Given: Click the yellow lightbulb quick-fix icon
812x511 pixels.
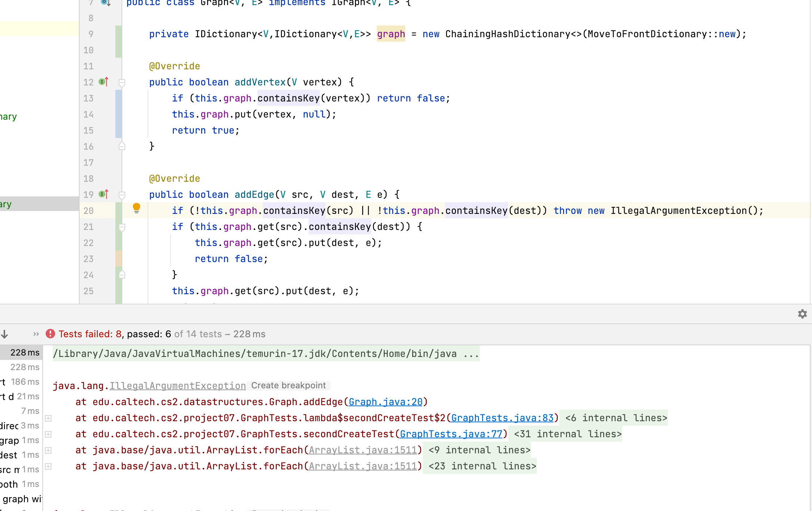Looking at the screenshot, I should 137,208.
